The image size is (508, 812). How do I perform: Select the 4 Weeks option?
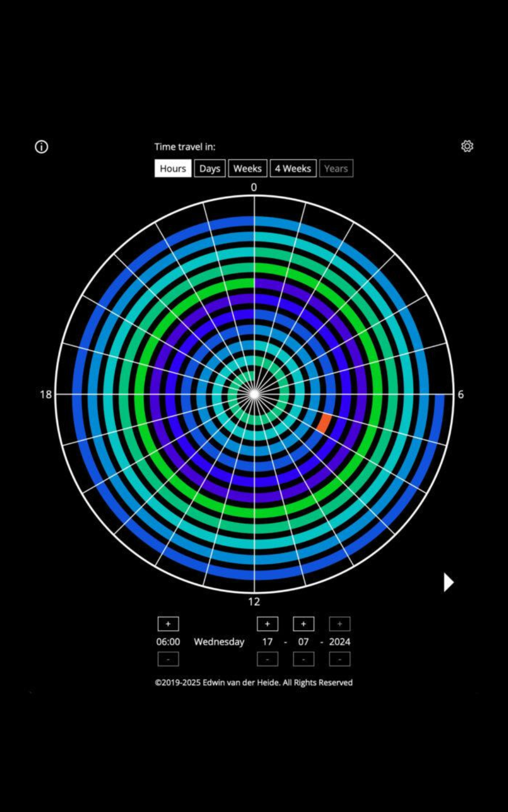293,168
